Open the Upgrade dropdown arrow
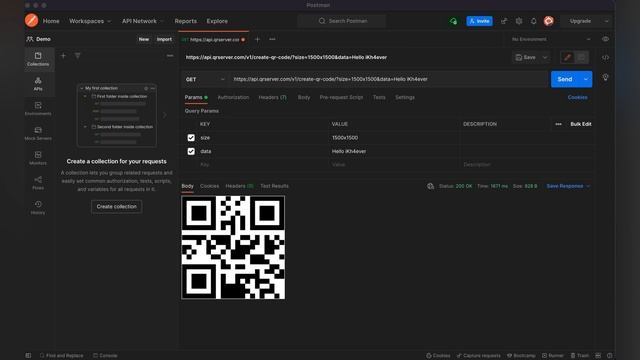 607,21
